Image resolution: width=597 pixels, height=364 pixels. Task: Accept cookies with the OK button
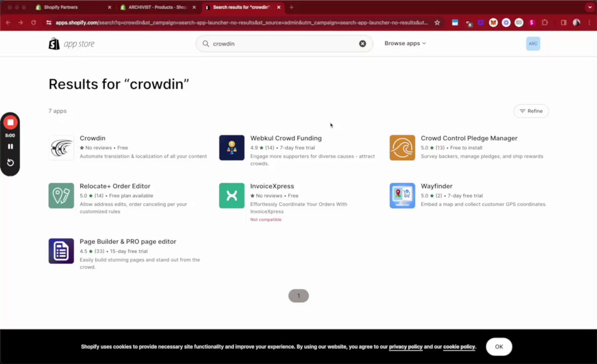coord(499,346)
